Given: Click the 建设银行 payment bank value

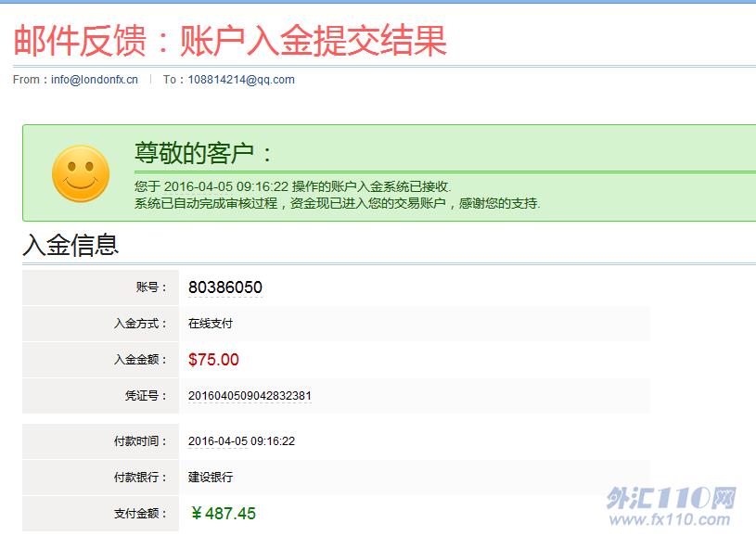Looking at the screenshot, I should click(211, 478).
